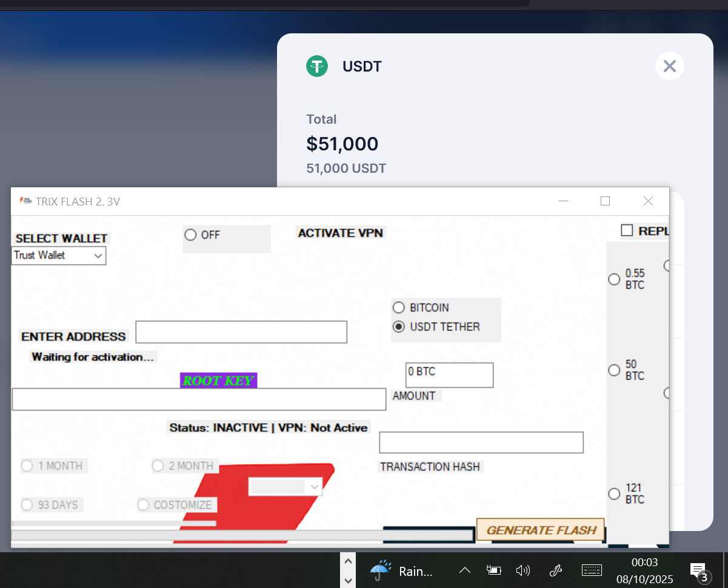Open Rainmeter from the taskbar
Viewport: 728px width, 588px height.
click(379, 570)
